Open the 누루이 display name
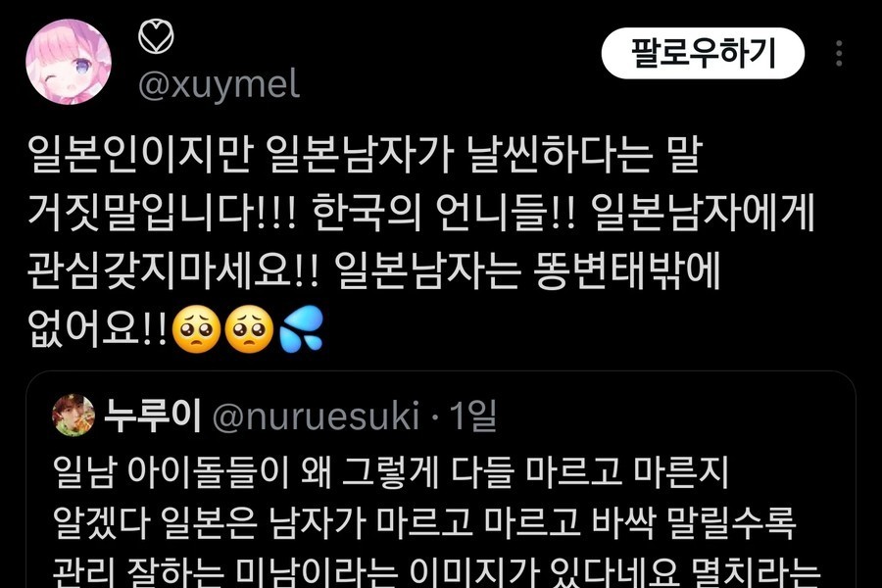The height and width of the screenshot is (588, 882). [153, 416]
